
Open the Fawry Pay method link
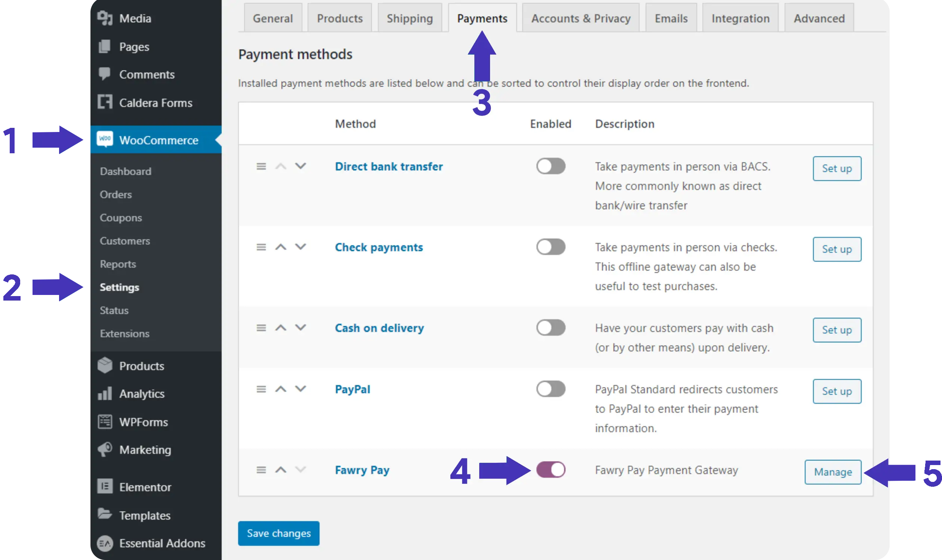[362, 470]
